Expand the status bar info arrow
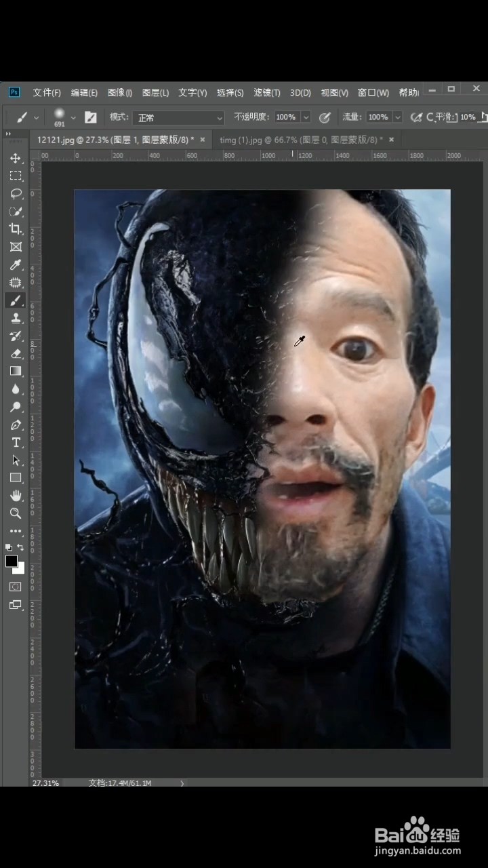 [x=182, y=783]
